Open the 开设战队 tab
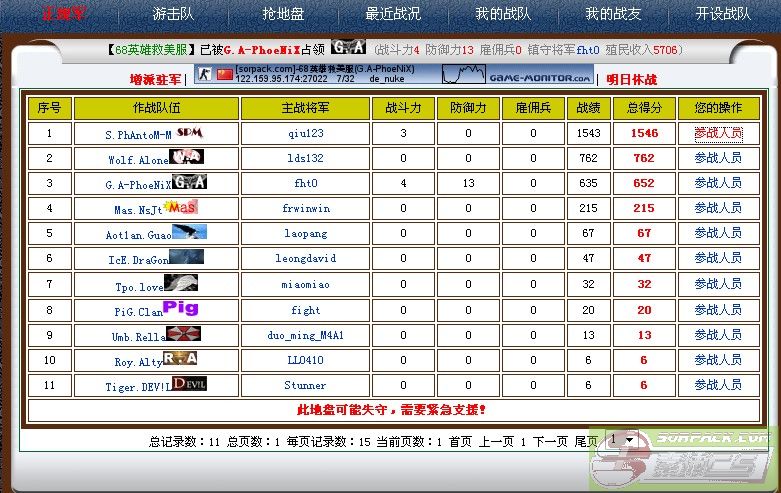This screenshot has width=781, height=493. coord(723,14)
